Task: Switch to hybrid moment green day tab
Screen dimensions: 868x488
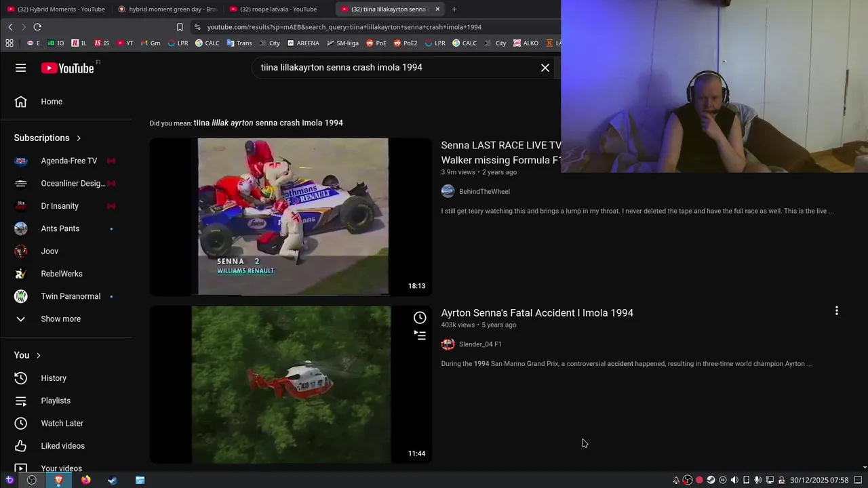Action: [167, 9]
